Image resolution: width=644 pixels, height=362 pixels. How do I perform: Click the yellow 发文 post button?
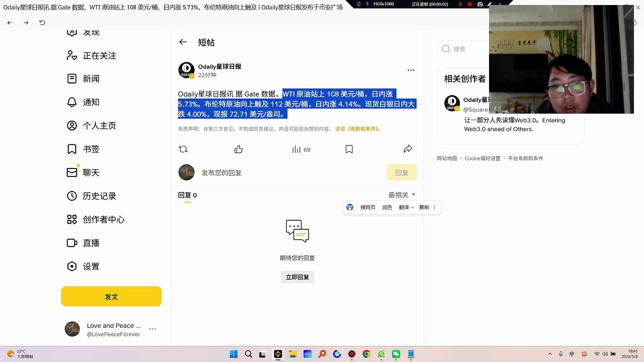click(x=111, y=297)
